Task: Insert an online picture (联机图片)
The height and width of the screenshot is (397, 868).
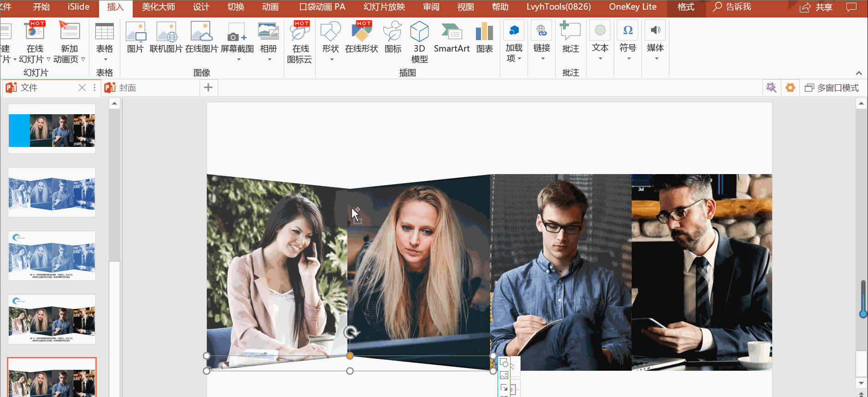Action: [x=166, y=38]
